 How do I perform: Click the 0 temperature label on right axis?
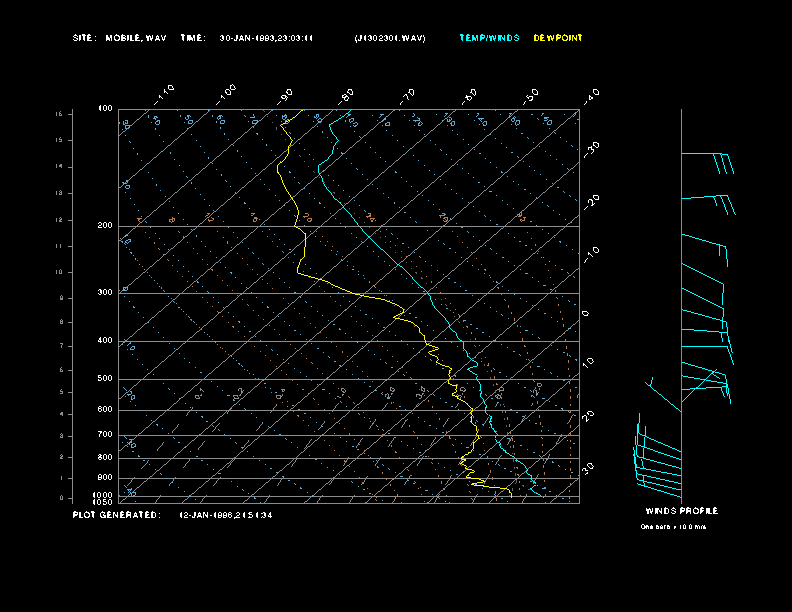point(585,314)
